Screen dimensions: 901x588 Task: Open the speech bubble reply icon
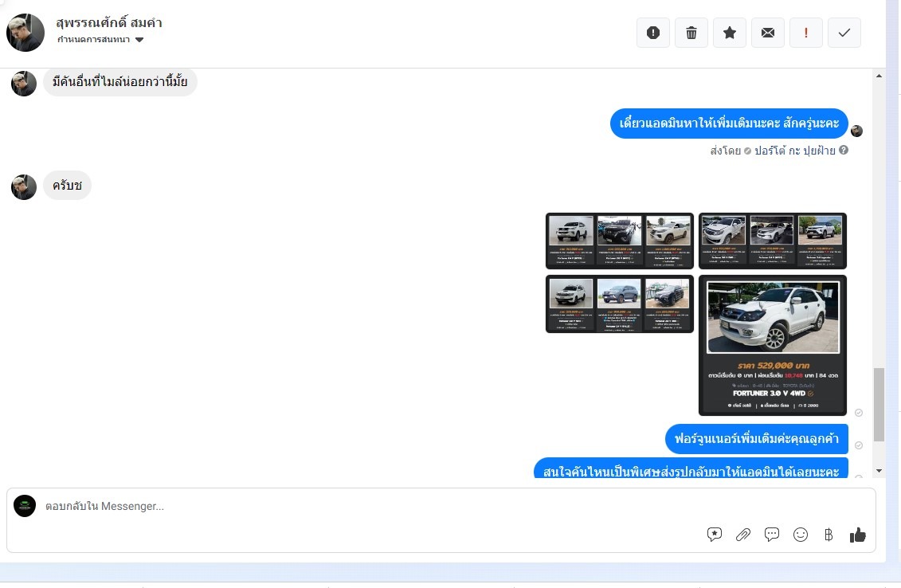(x=772, y=535)
